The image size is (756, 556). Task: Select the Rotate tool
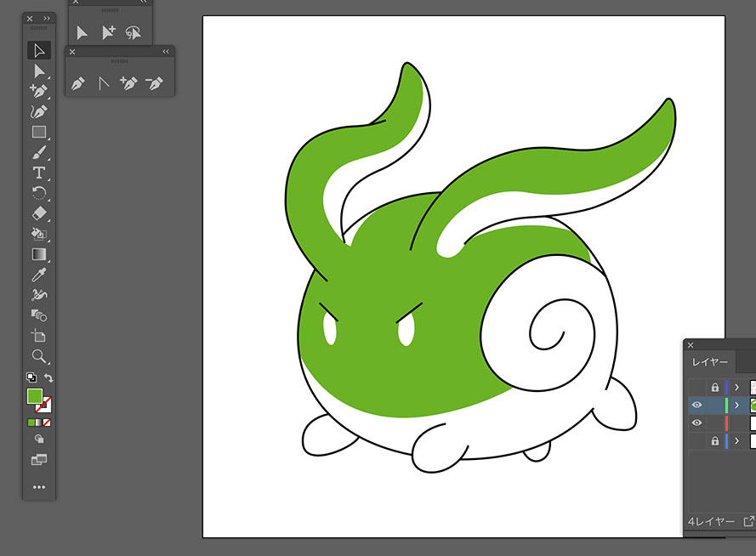tap(39, 193)
